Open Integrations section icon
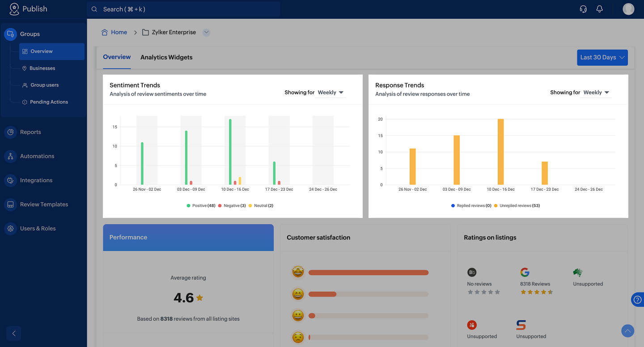The width and height of the screenshot is (644, 347). pyautogui.click(x=10, y=180)
